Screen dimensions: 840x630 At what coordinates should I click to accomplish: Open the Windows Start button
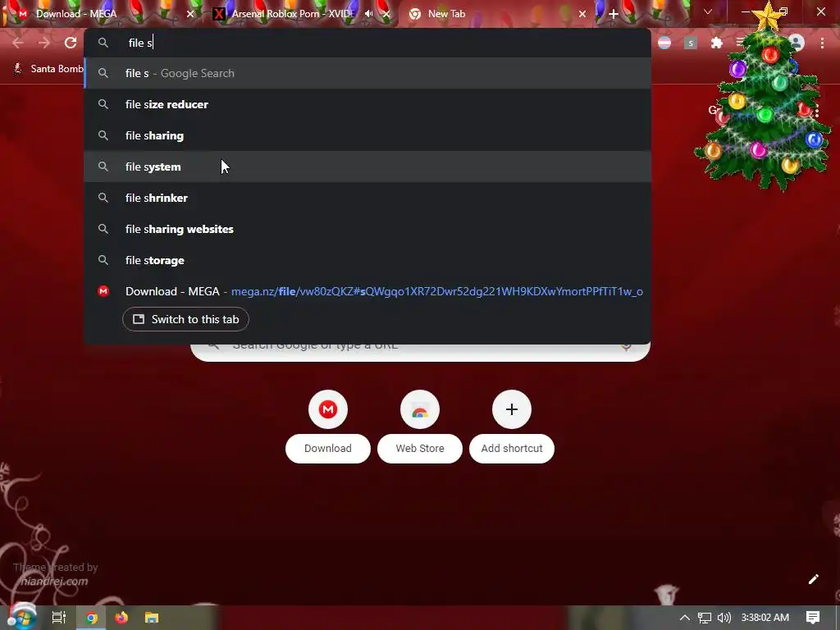[21, 617]
